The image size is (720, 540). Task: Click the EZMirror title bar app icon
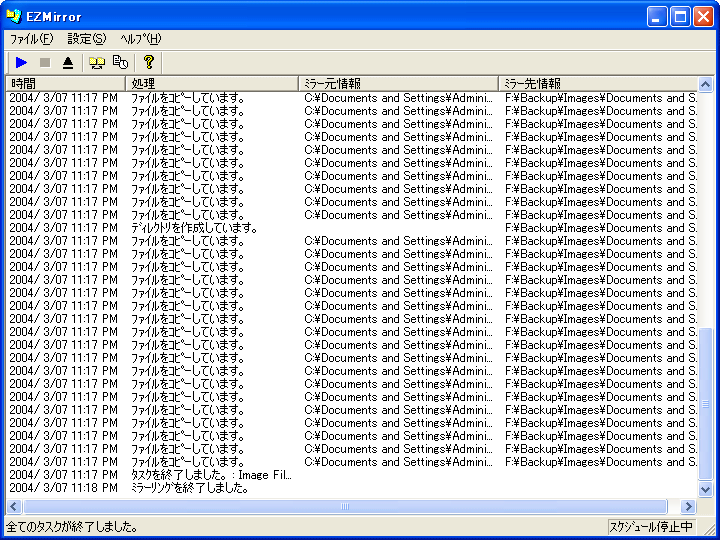point(14,17)
